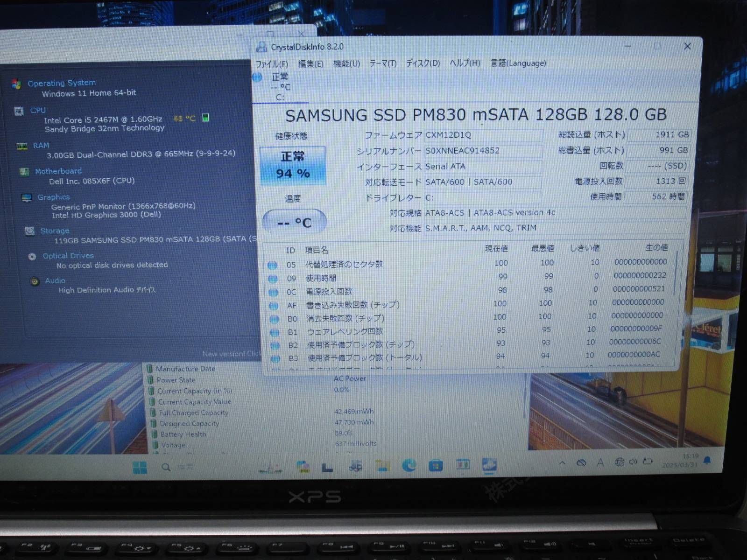Open Windows Search on the taskbar
Image resolution: width=747 pixels, height=560 pixels.
pos(165,466)
